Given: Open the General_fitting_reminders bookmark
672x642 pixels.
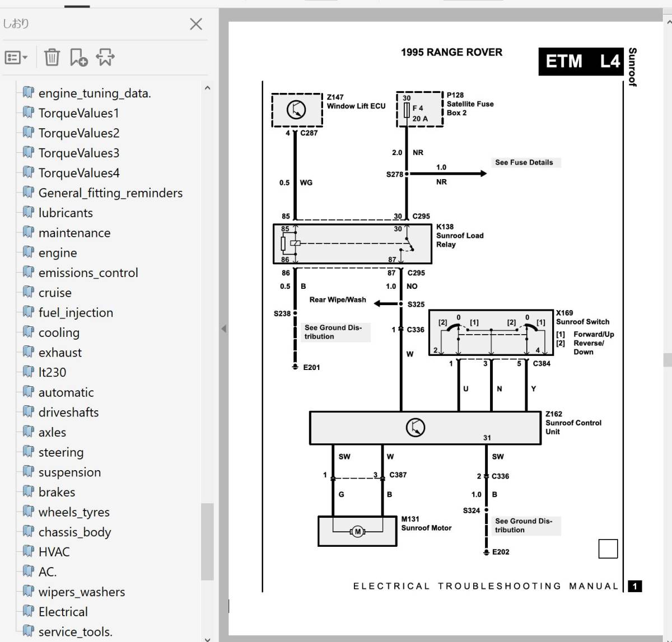Looking at the screenshot, I should [110, 193].
